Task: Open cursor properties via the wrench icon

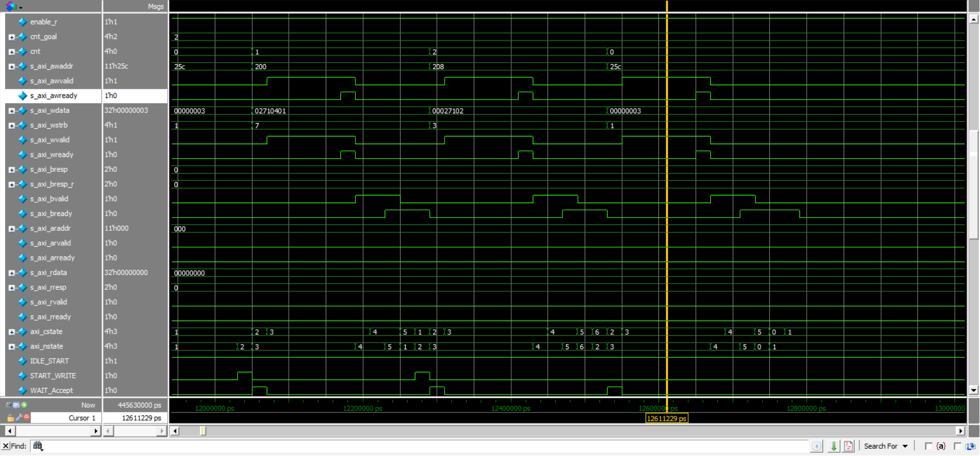Action: [x=19, y=418]
